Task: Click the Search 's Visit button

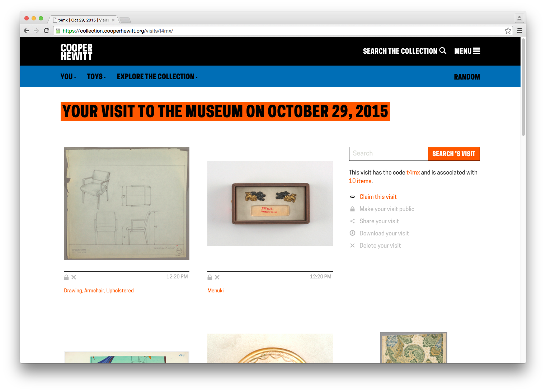Action: 454,154
